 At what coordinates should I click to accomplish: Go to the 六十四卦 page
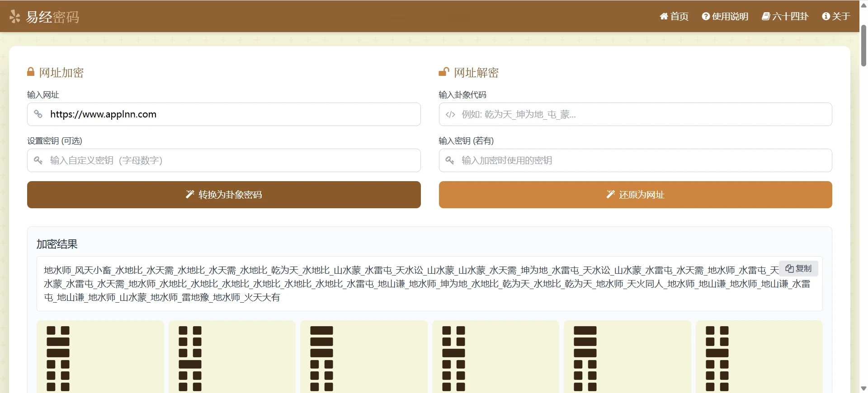pos(785,16)
